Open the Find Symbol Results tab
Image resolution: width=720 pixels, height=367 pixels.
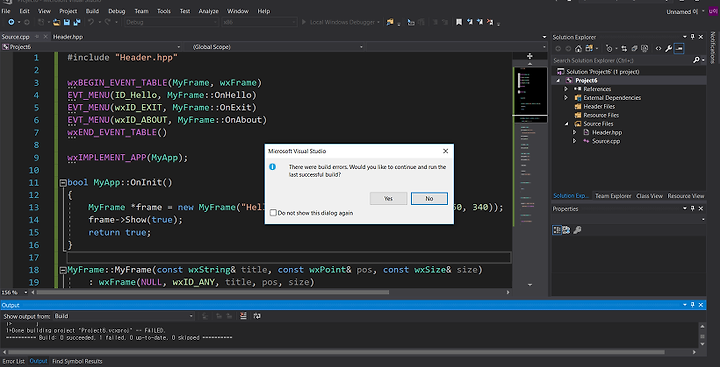click(77, 361)
